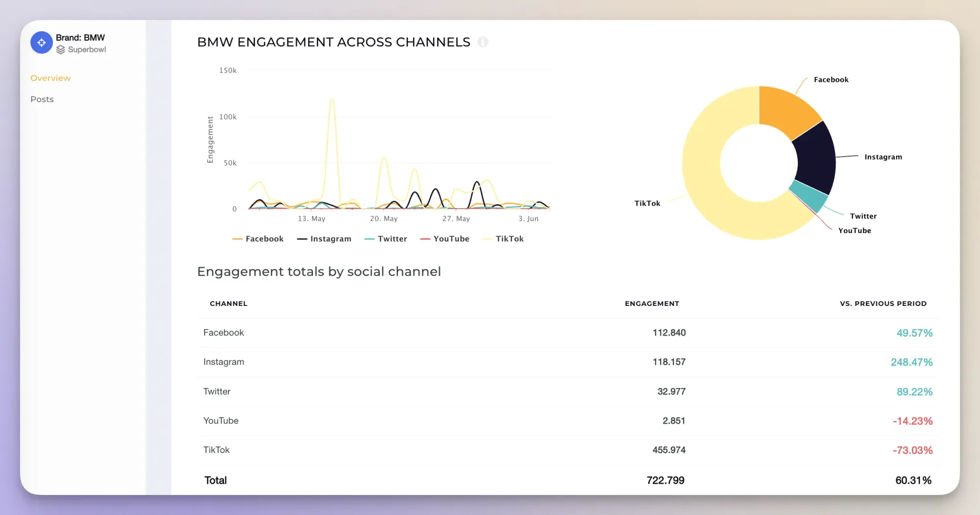Viewport: 980px width, 515px height.
Task: Click the VS. PREVIOUS PERIOD column header
Action: pyautogui.click(x=883, y=304)
